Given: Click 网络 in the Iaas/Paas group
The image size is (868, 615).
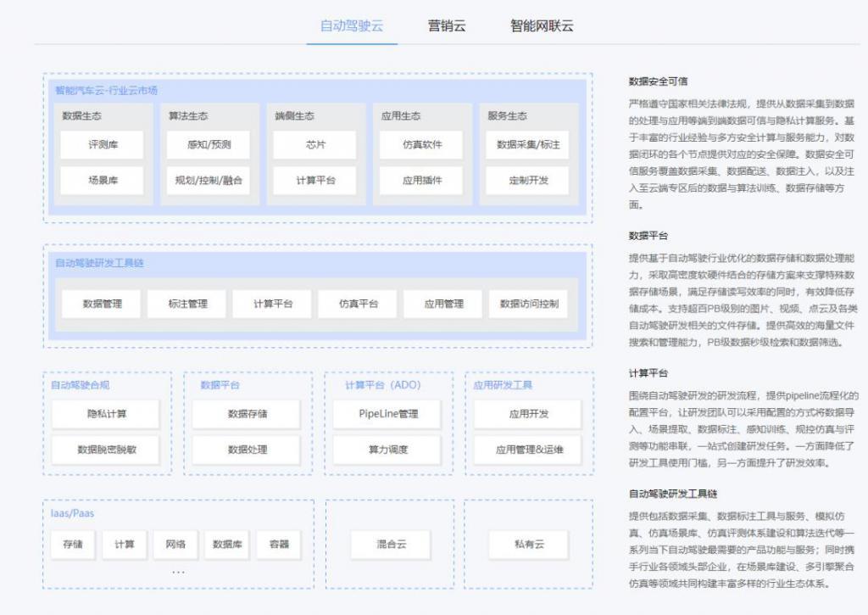Looking at the screenshot, I should pyautogui.click(x=175, y=544).
